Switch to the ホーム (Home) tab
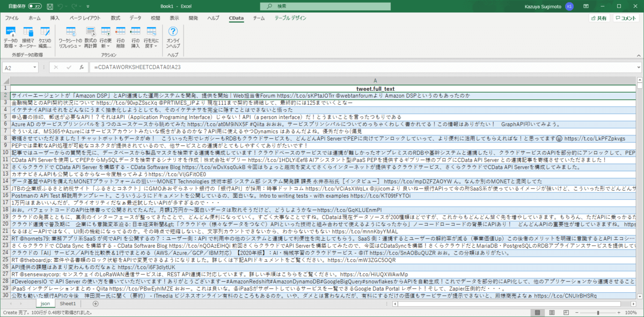 pos(34,18)
